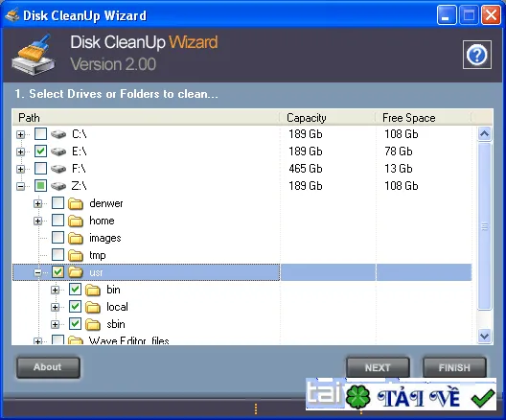Check the C:\ drive checkbox
Viewport: 506px width, 420px height.
(40, 133)
